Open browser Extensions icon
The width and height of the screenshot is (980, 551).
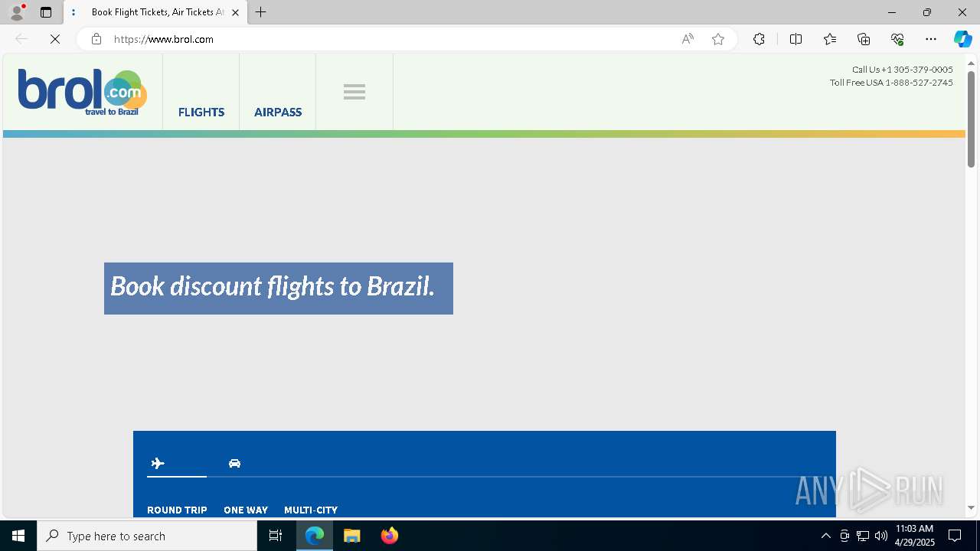(x=759, y=39)
